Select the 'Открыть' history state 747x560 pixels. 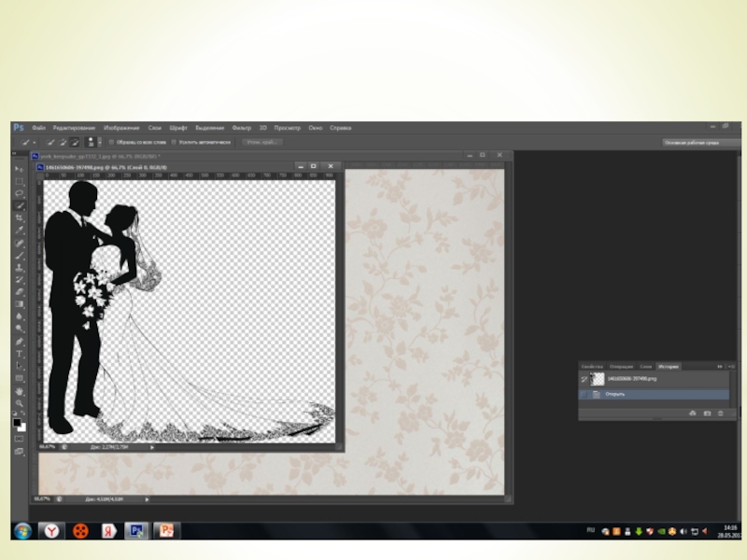pyautogui.click(x=614, y=394)
